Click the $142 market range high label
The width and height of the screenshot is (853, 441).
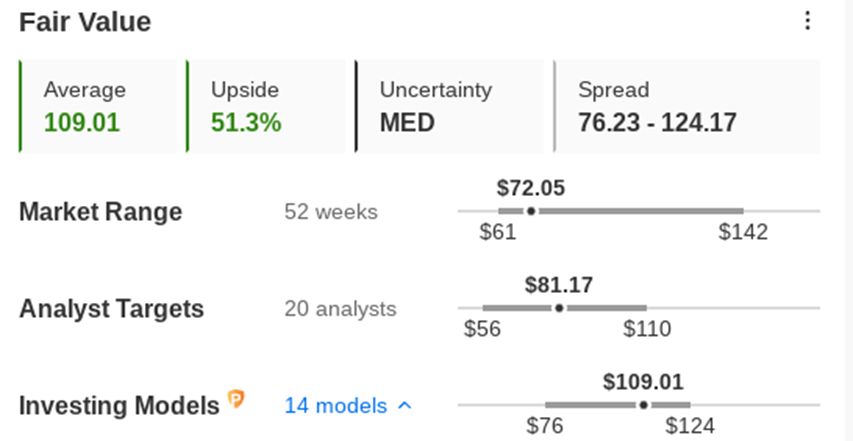click(743, 232)
